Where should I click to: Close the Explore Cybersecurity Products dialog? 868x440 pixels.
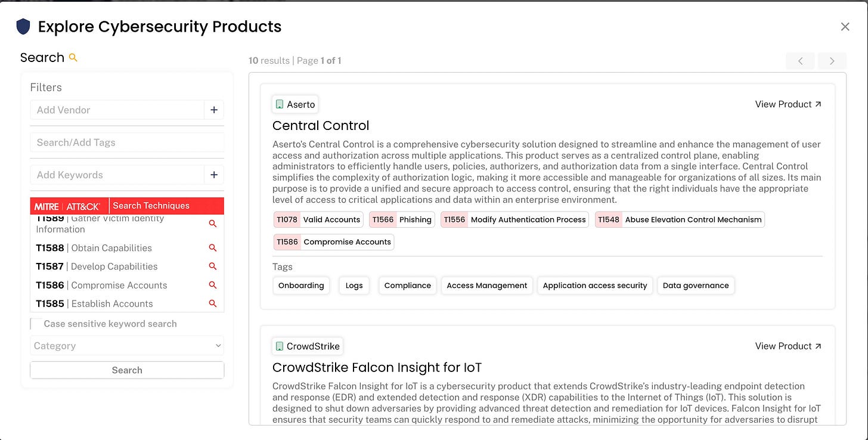845,27
